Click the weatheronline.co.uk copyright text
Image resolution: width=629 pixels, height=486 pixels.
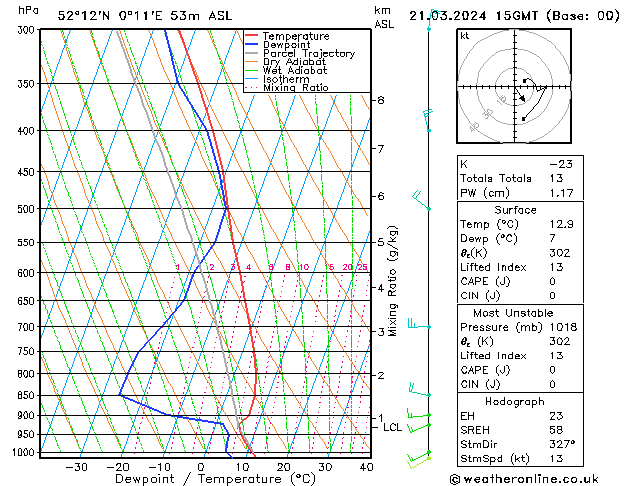pyautogui.click(x=524, y=479)
